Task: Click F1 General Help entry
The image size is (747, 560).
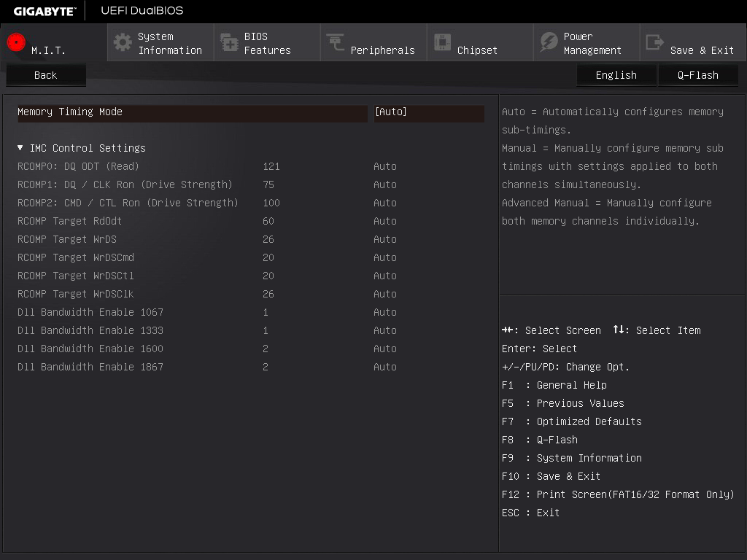Action: (x=554, y=385)
